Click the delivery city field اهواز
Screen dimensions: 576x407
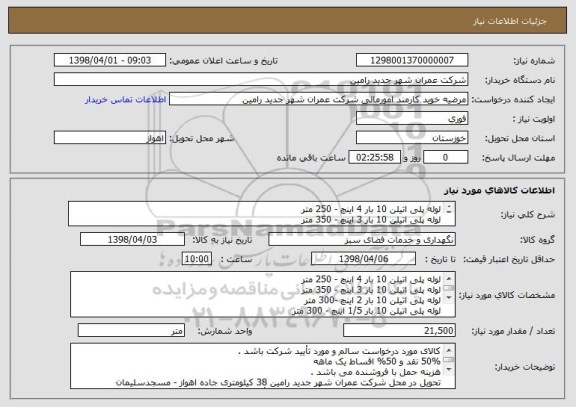pyautogui.click(x=110, y=138)
